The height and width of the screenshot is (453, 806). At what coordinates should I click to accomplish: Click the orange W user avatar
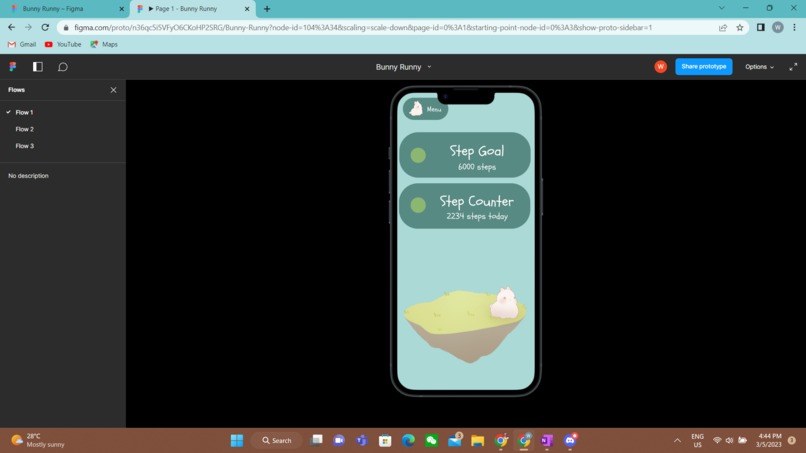(661, 67)
